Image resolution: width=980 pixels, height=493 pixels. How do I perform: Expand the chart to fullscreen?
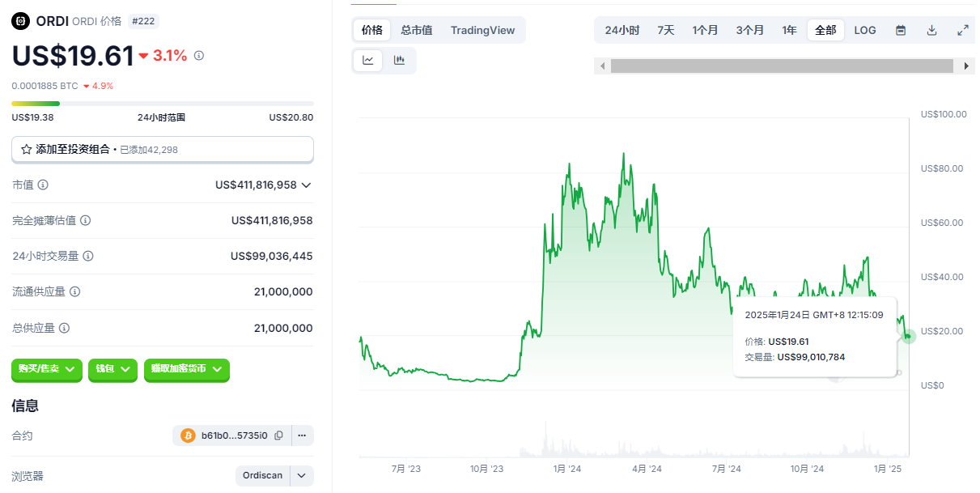tap(963, 30)
